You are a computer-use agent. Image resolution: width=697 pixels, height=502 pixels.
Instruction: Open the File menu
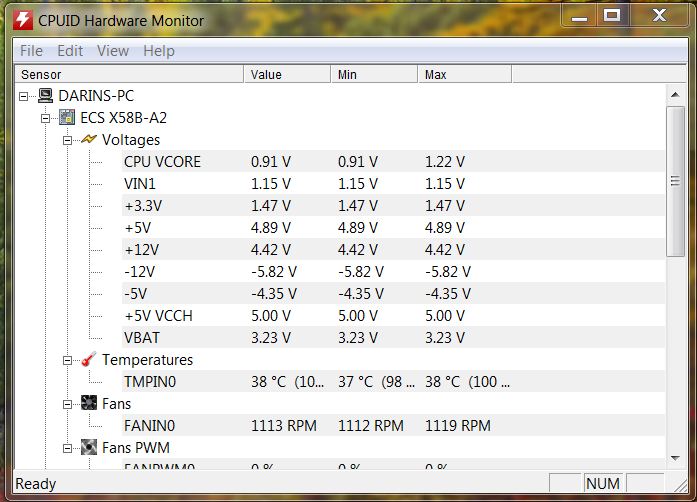tap(31, 51)
